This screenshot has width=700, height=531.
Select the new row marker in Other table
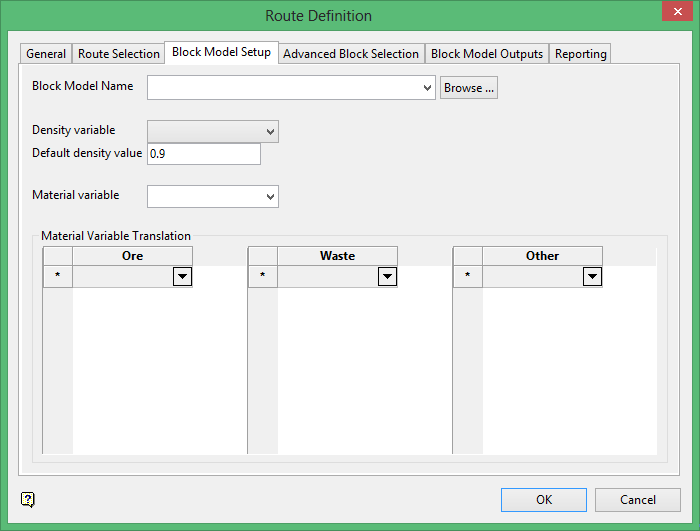[467, 277]
